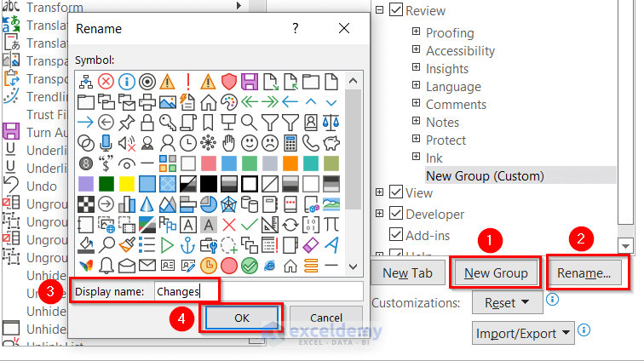This screenshot has width=644, height=361.
Task: Select the red X mark symbol
Action: [229, 225]
